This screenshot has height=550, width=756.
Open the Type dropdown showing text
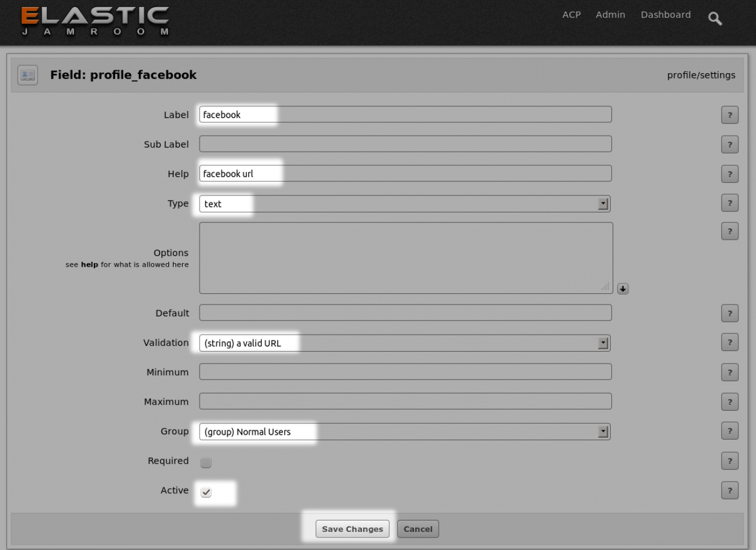point(405,204)
